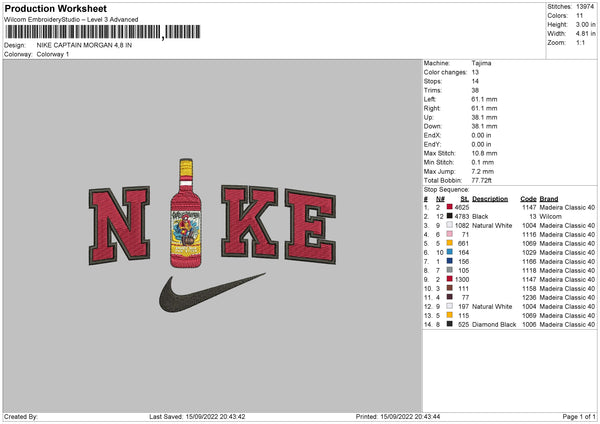Select the 'Up:' value 38.1 mm
This screenshot has height=424, width=600.
click(x=484, y=117)
